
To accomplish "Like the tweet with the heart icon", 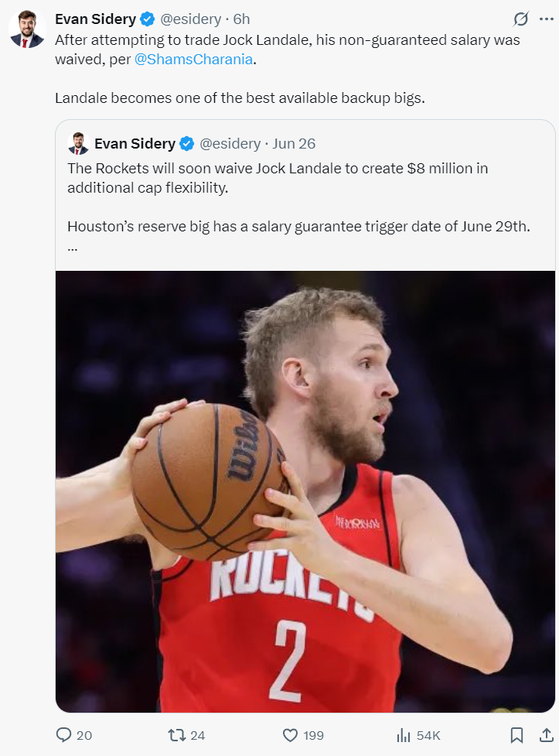I will (x=291, y=735).
